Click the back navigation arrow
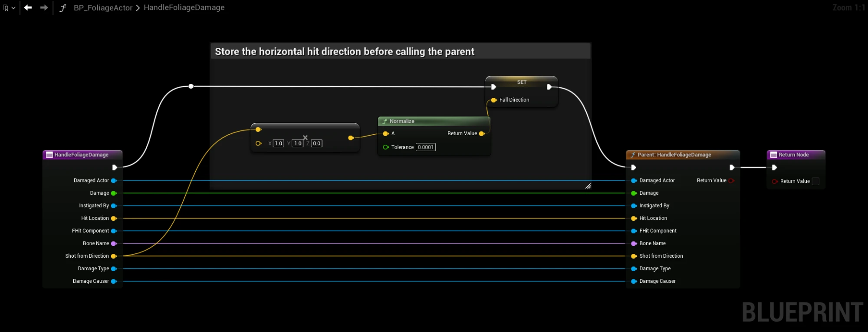868x332 pixels. pyautogui.click(x=28, y=7)
